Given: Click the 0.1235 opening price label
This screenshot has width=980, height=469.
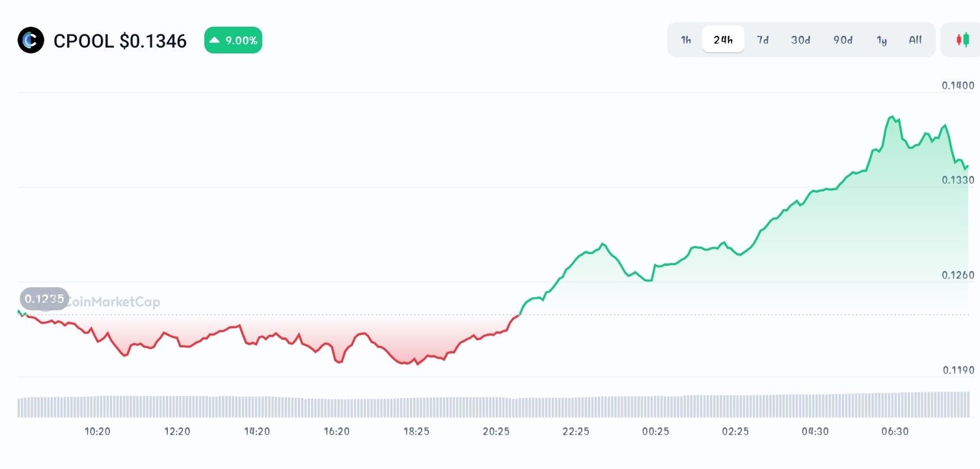Looking at the screenshot, I should 44,299.
